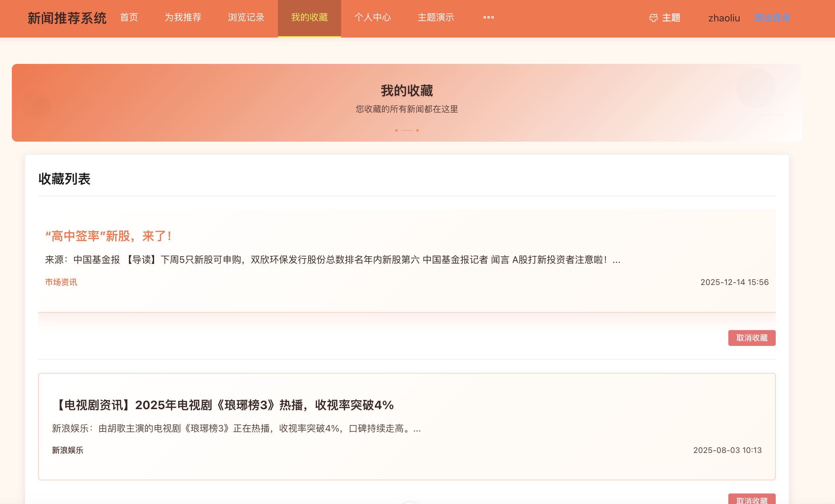The image size is (835, 504).
Task: Click the 市场资讯 category tag
Action: point(61,282)
